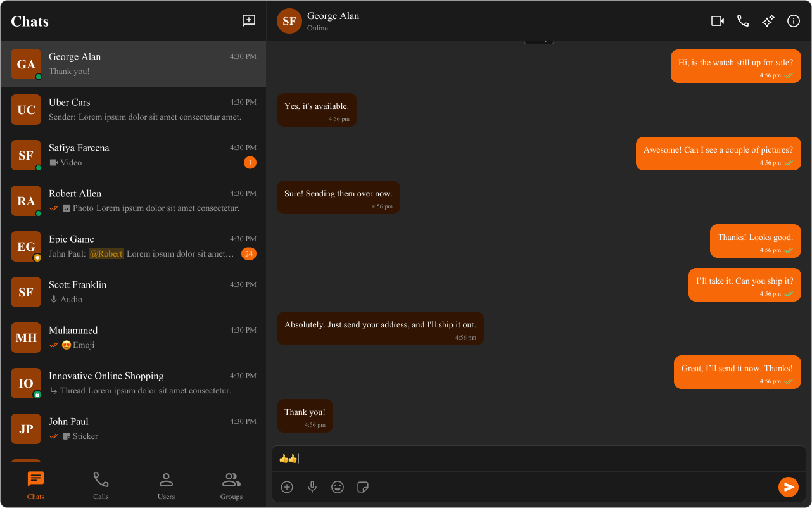812x508 pixels.
Task: Switch to the Groups tab
Action: point(231,486)
